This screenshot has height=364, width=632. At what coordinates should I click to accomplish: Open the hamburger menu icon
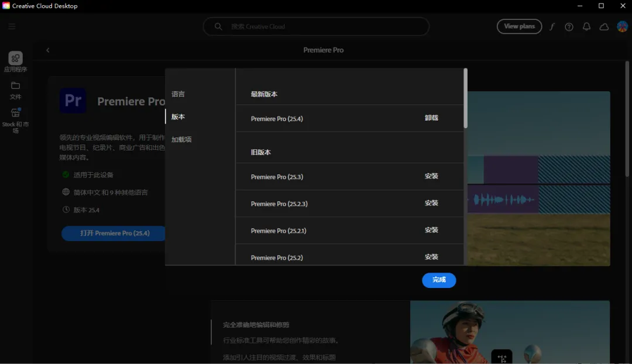point(12,26)
